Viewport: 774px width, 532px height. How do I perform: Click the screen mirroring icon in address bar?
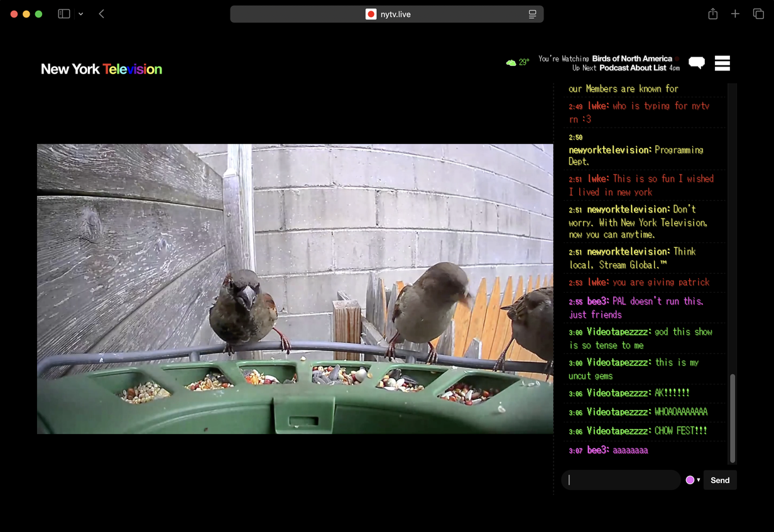pos(531,13)
